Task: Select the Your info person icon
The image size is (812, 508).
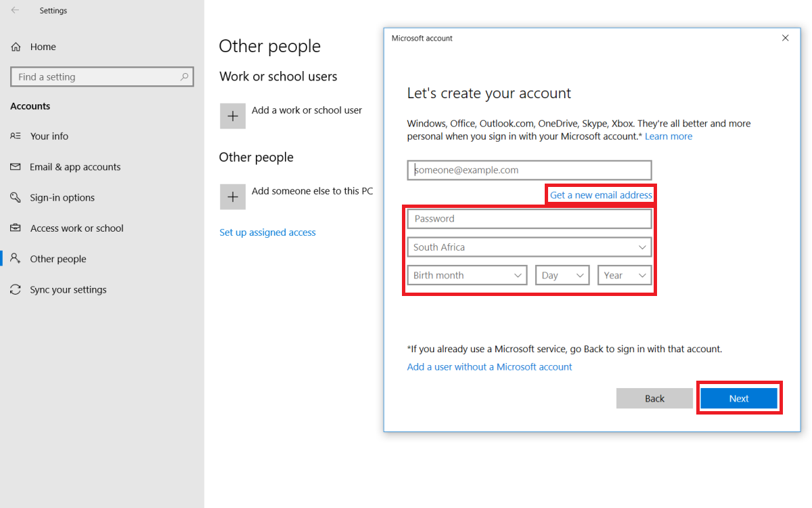Action: 16,136
